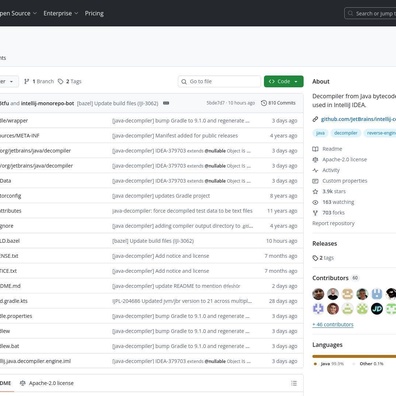Click the tag icon beside 2 Tags
Image resolution: width=396 pixels, height=396 pixels.
(x=60, y=81)
